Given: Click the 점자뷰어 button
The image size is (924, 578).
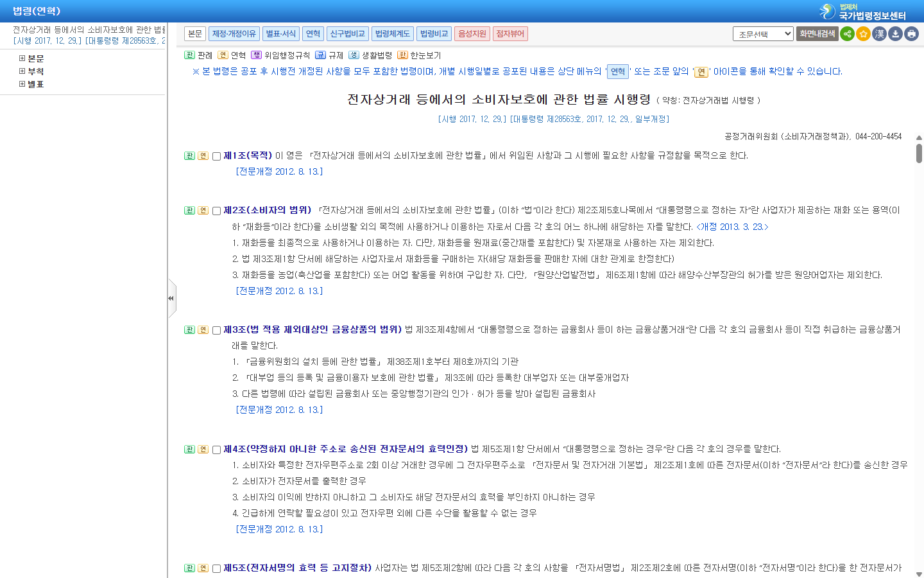Looking at the screenshot, I should click(510, 33).
